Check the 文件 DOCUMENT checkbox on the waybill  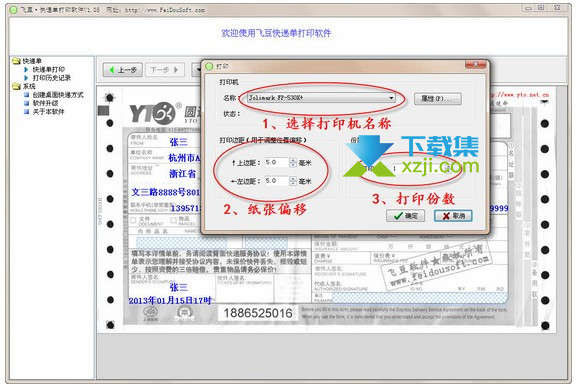(x=133, y=220)
